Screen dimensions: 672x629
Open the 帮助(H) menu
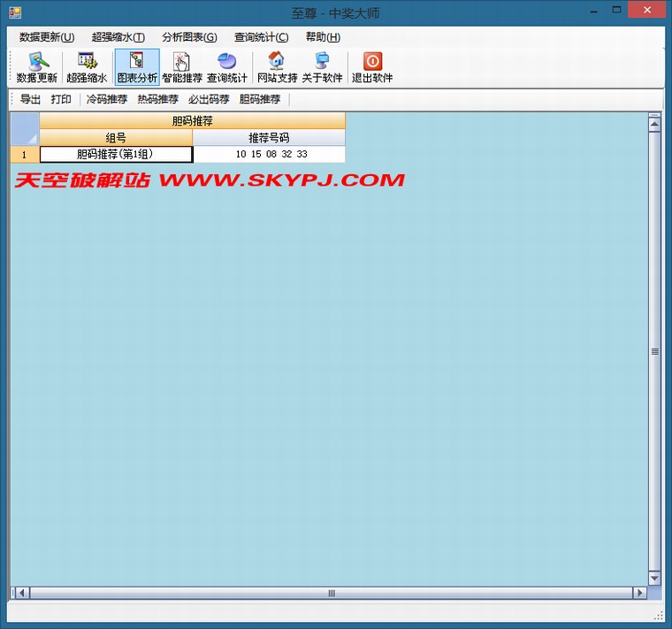[x=323, y=37]
